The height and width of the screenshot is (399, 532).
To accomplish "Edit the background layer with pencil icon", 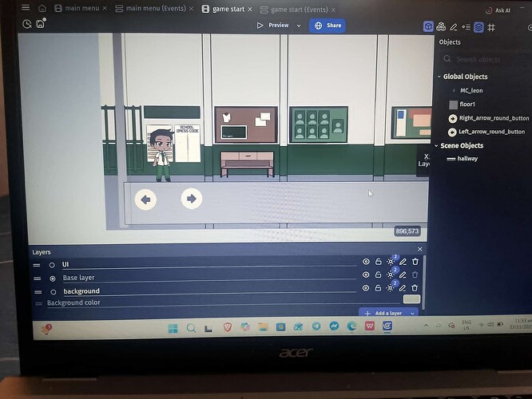I will tap(403, 288).
